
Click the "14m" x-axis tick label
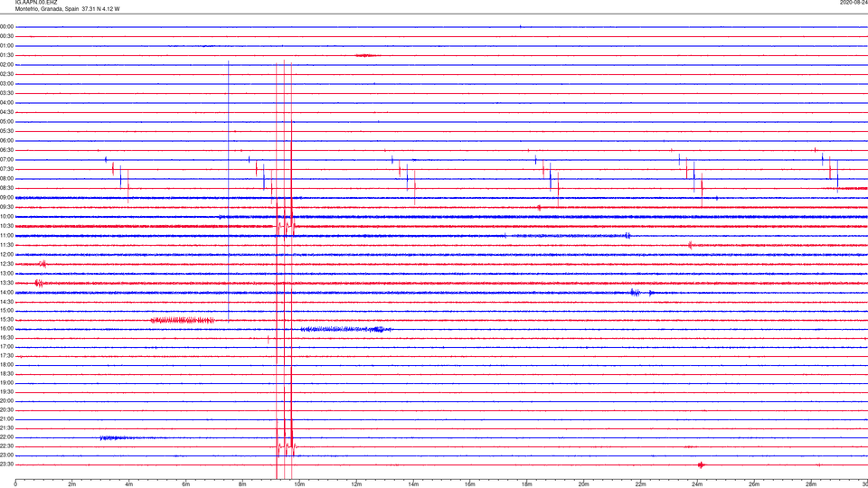413,484
